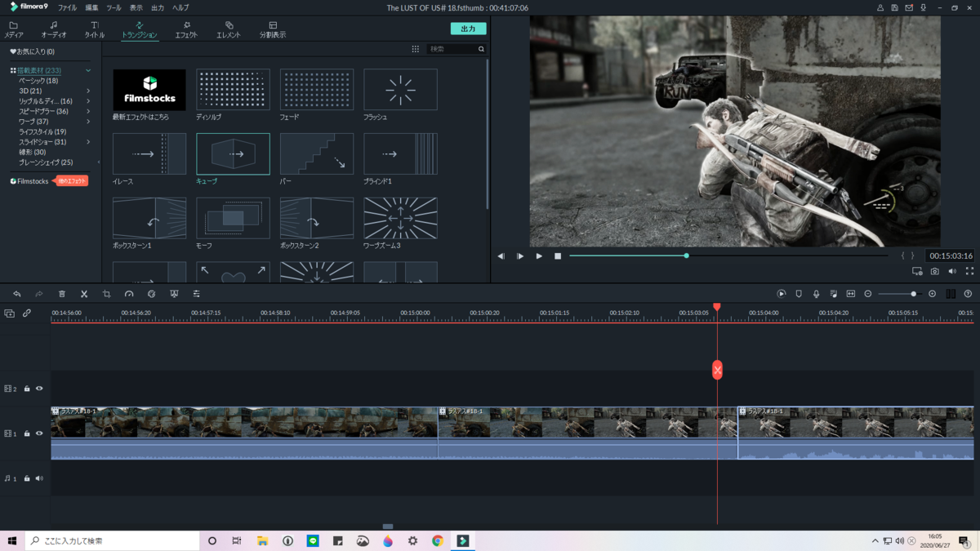Step forward one frame in preview

point(520,256)
